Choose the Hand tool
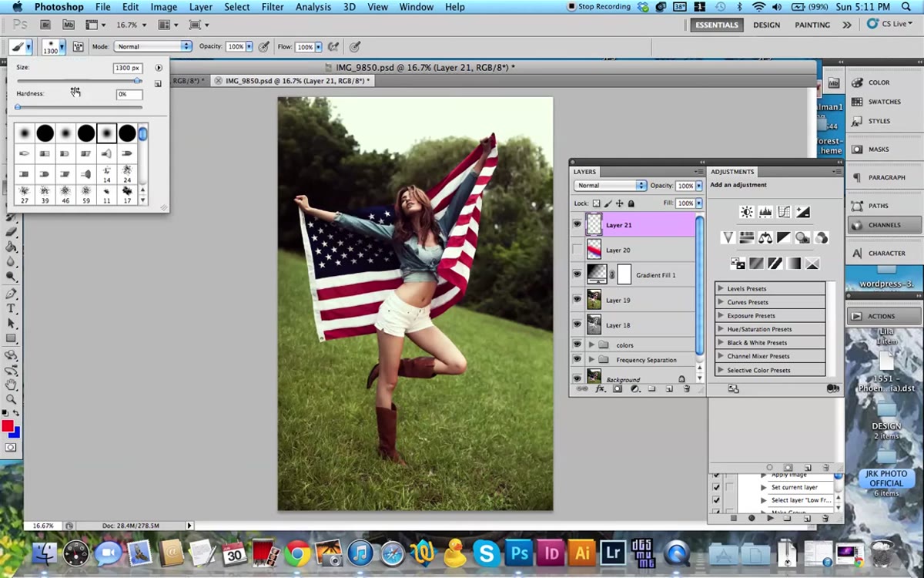The height and width of the screenshot is (578, 924). 11,384
